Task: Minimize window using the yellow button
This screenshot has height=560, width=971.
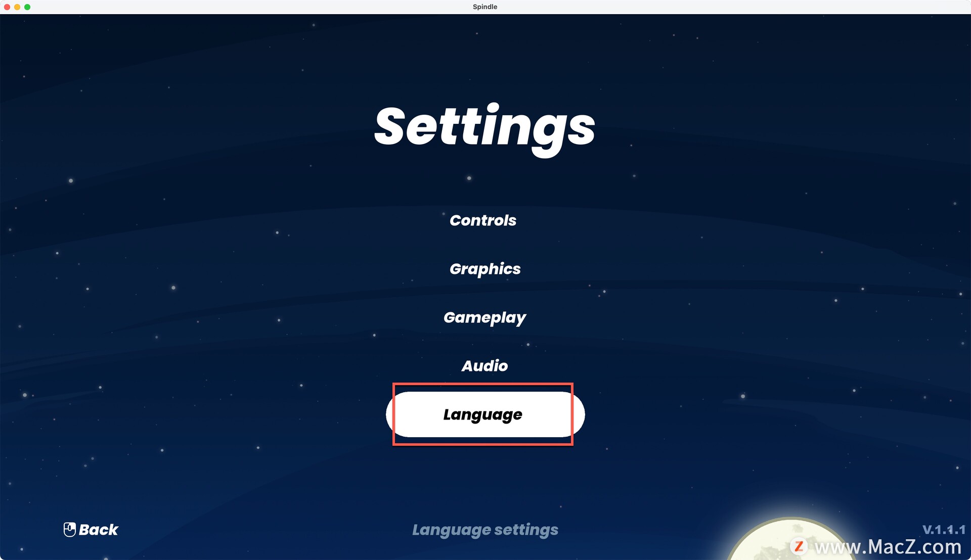Action: coord(17,7)
